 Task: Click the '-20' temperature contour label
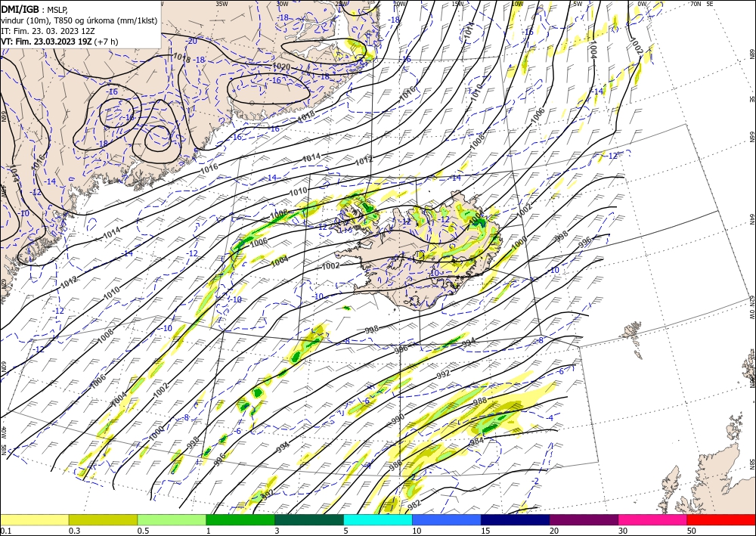[x=192, y=41]
